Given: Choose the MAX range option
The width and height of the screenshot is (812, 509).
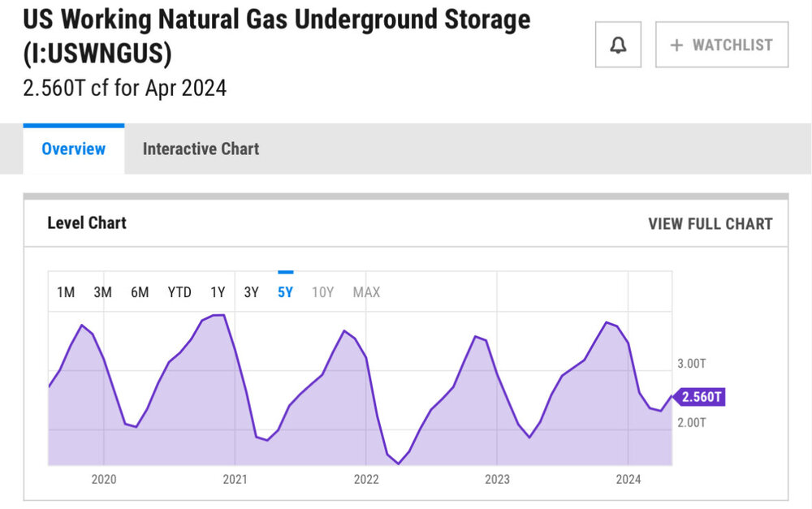Looking at the screenshot, I should tap(366, 292).
